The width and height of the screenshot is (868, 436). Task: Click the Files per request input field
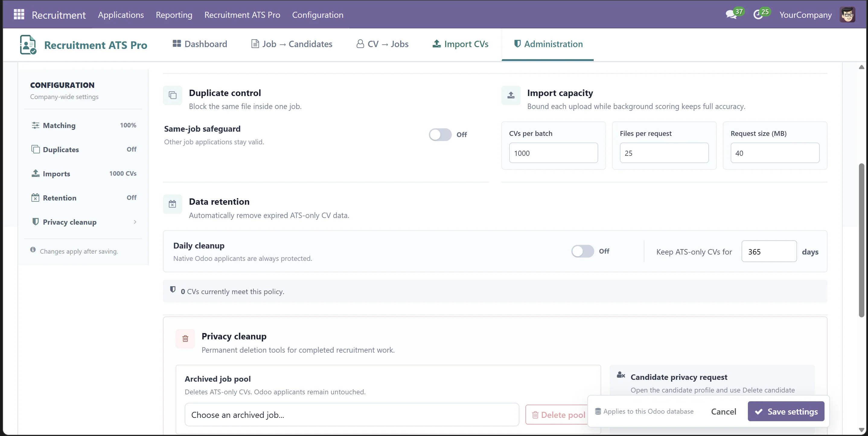(x=665, y=153)
